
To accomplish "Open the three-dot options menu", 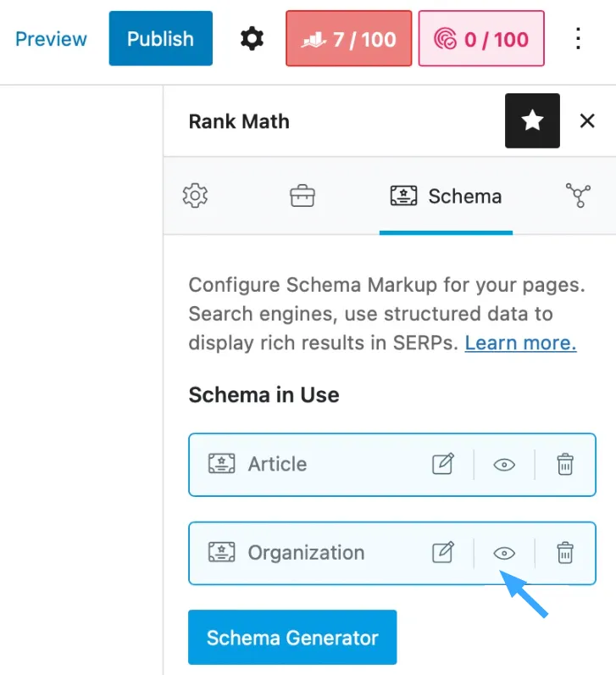I will (578, 39).
